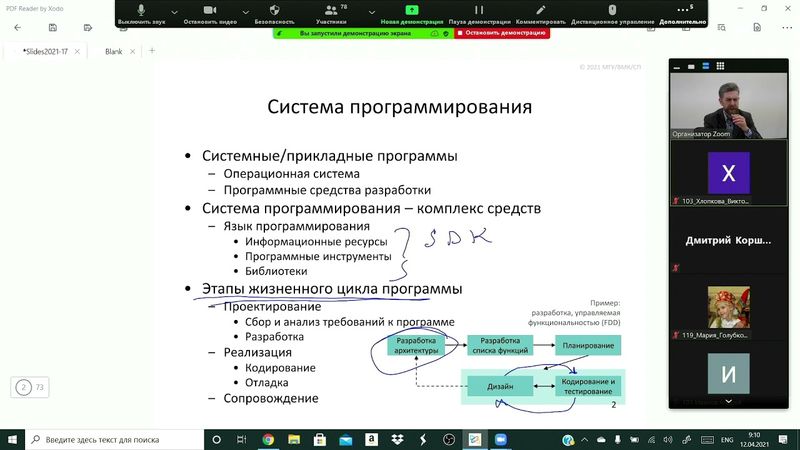Open video options arrow beside camera
Viewport: 800px width, 450px height.
(245, 12)
